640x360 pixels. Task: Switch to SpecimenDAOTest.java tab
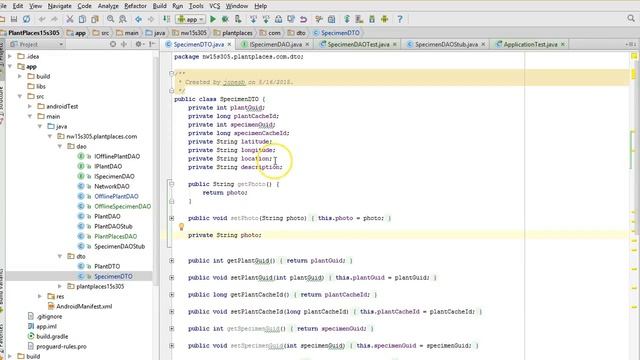(358, 44)
